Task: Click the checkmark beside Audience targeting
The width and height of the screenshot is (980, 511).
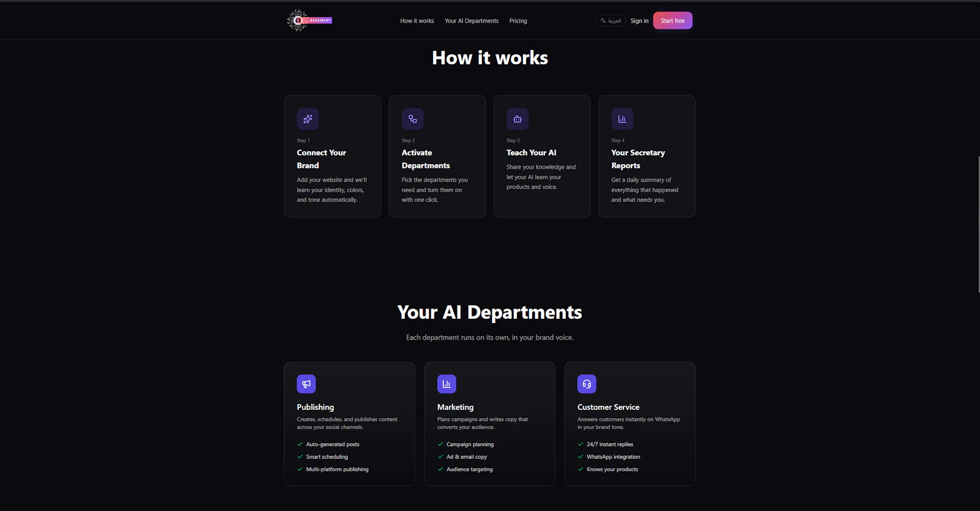Action: pyautogui.click(x=440, y=469)
